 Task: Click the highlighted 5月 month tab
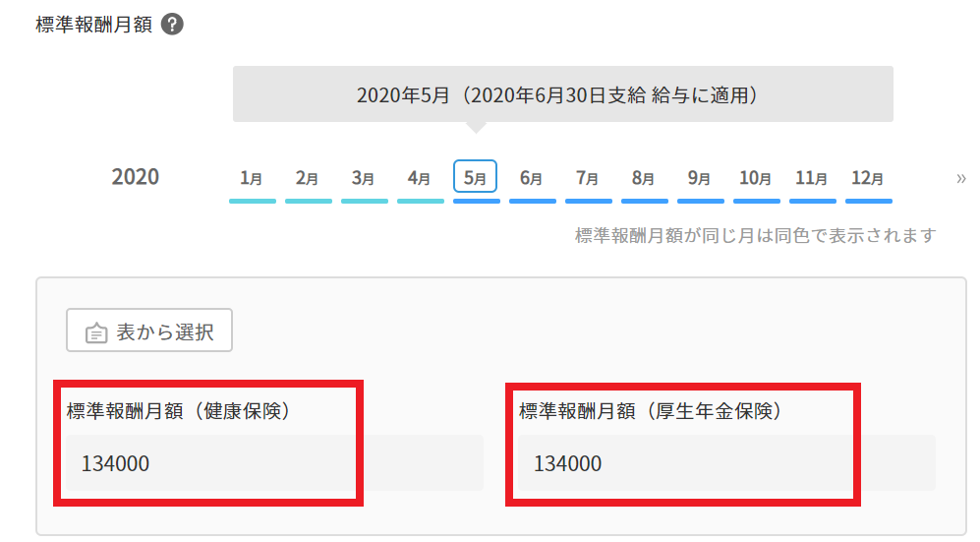click(476, 178)
